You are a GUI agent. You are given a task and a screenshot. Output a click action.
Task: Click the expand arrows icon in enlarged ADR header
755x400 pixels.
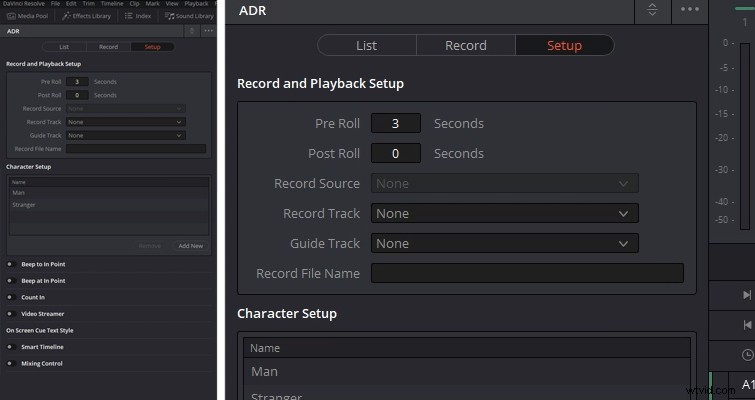click(652, 10)
